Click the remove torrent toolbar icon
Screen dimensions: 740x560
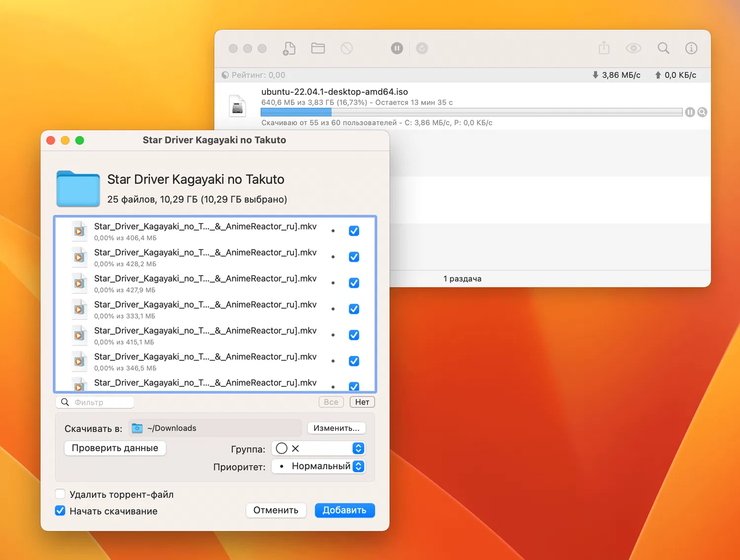(347, 48)
